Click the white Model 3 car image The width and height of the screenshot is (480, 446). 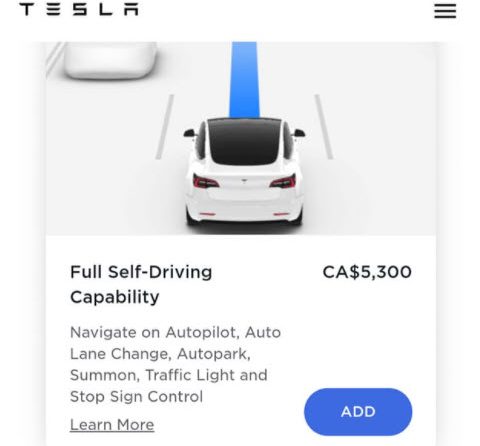click(244, 172)
